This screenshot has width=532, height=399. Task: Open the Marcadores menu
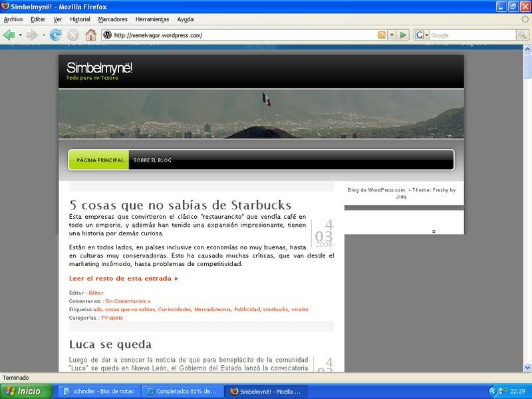point(112,19)
